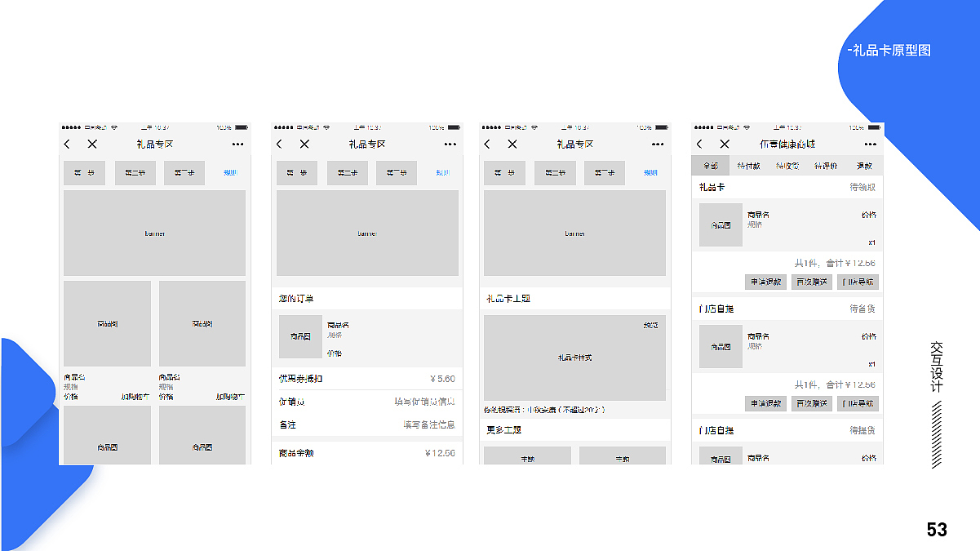The height and width of the screenshot is (551, 980).
Task: Tap 第二步 step in product-grid mockup
Action: point(135,173)
